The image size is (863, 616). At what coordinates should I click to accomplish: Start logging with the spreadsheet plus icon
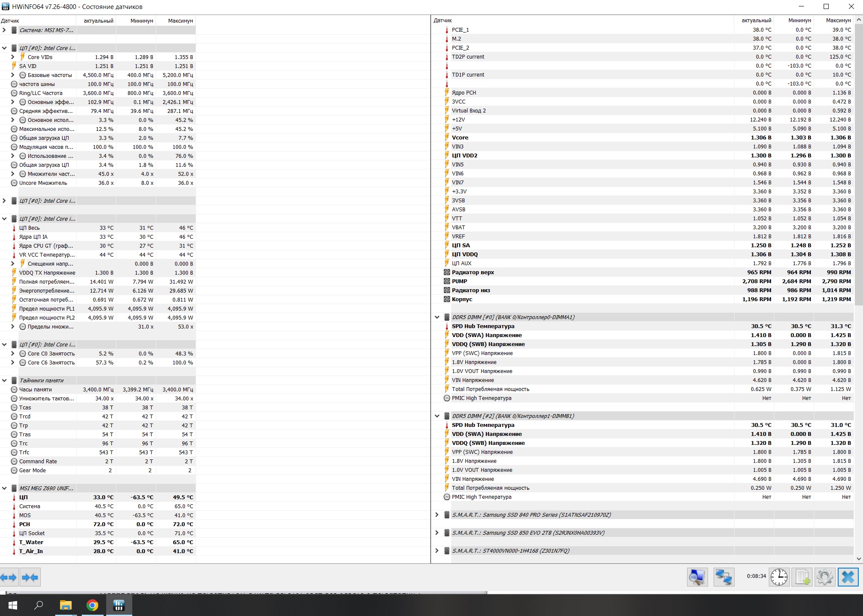[802, 577]
